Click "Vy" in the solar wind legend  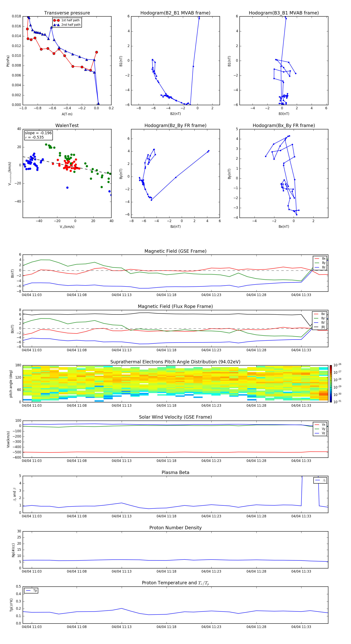click(x=324, y=429)
